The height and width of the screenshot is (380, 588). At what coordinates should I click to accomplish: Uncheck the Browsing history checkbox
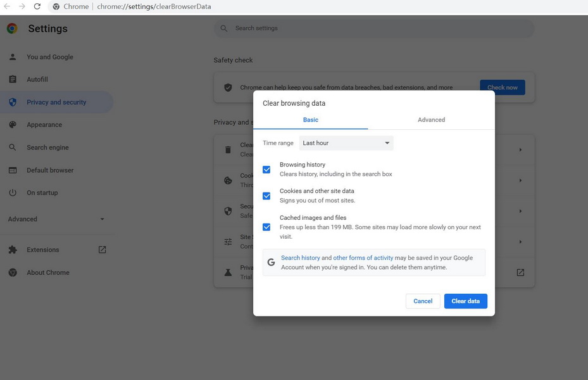coord(266,170)
